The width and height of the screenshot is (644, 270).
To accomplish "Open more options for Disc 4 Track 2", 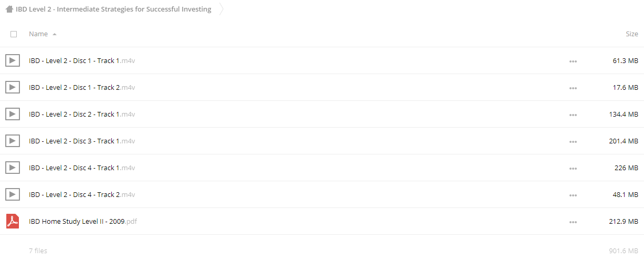I will 573,195.
